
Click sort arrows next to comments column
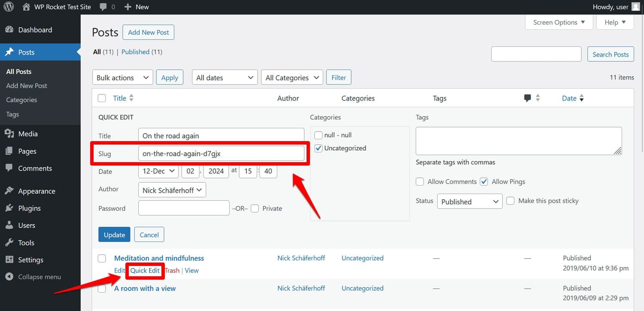538,98
